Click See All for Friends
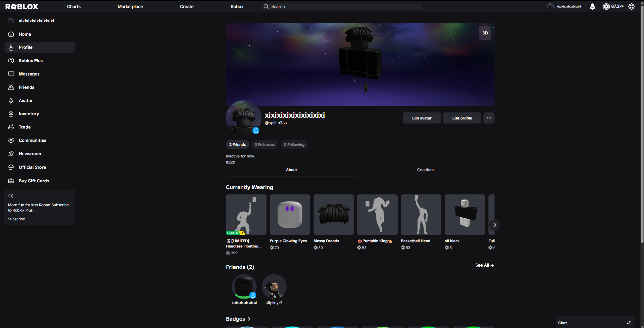The image size is (644, 328). tap(484, 265)
